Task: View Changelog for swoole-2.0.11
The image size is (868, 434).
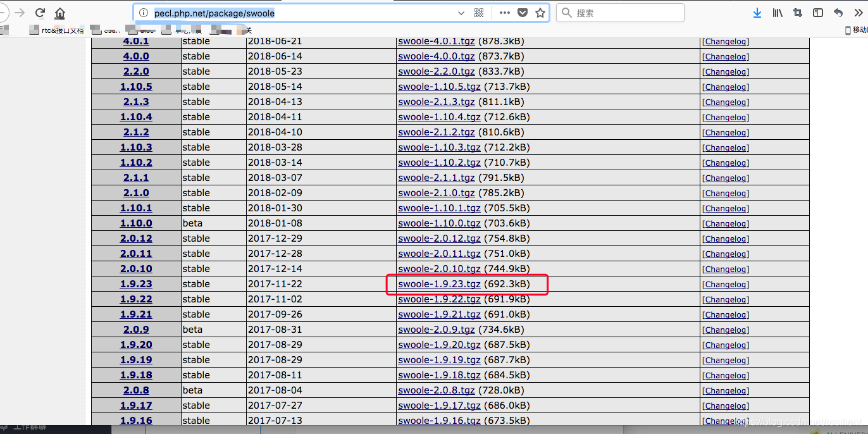Action: [x=725, y=254]
